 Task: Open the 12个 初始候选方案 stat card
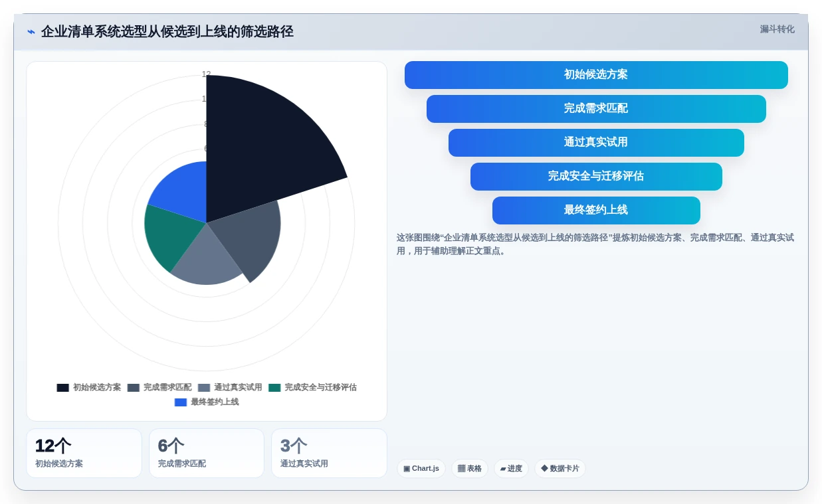(x=84, y=453)
